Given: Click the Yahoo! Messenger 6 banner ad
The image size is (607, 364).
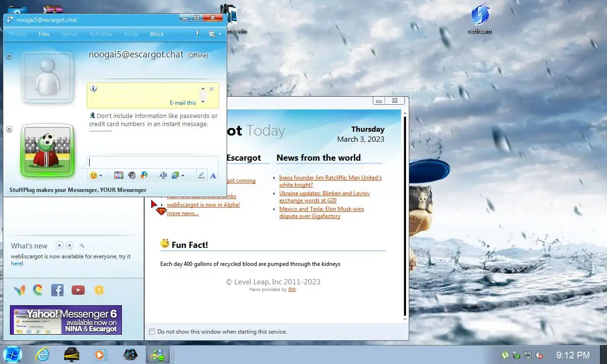Looking at the screenshot, I should [66, 320].
